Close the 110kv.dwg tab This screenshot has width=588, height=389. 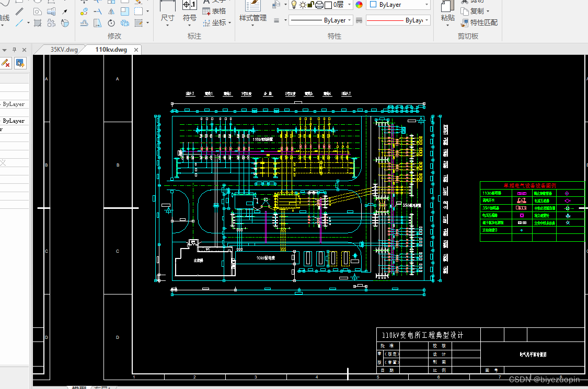136,50
